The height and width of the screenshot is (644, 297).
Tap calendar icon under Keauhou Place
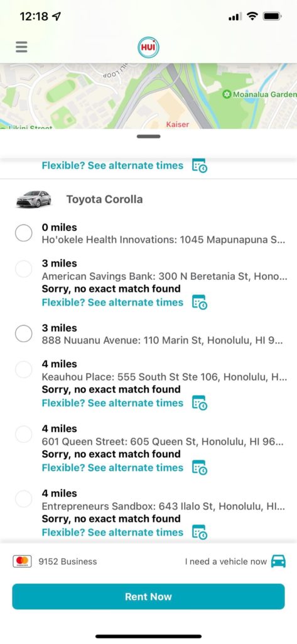(x=200, y=403)
